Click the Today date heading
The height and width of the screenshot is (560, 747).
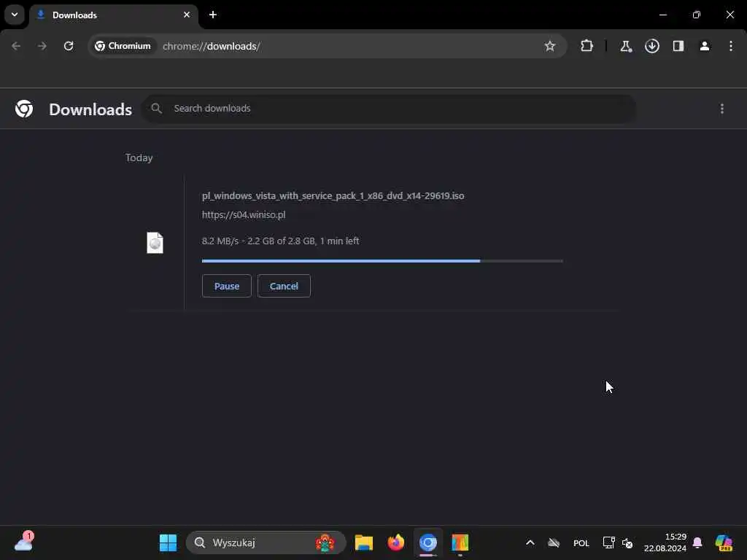pos(139,157)
